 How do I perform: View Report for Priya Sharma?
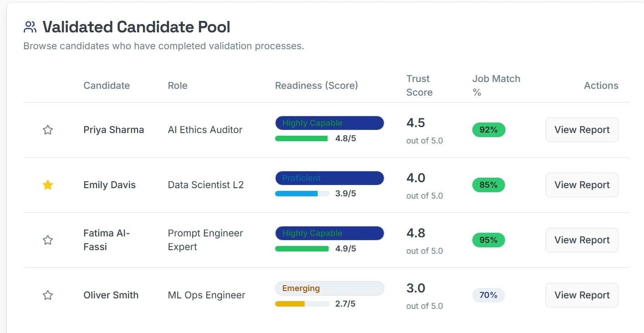pos(582,129)
